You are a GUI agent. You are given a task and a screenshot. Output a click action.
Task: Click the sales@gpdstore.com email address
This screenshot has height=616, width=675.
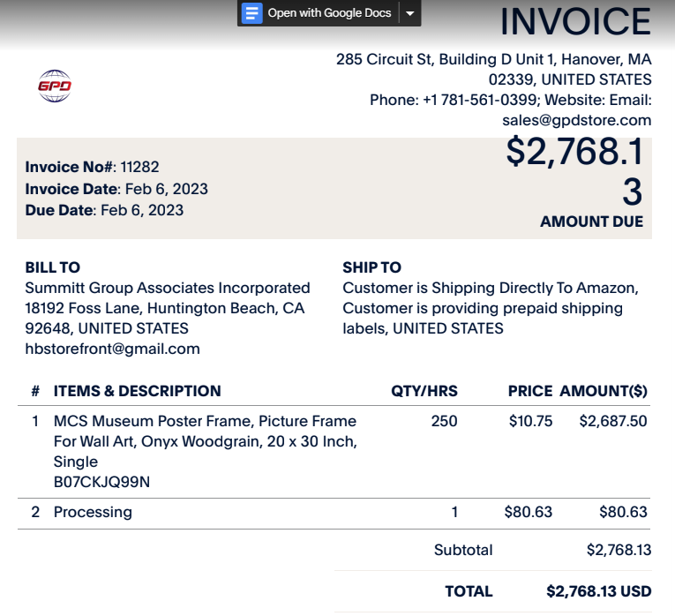576,120
